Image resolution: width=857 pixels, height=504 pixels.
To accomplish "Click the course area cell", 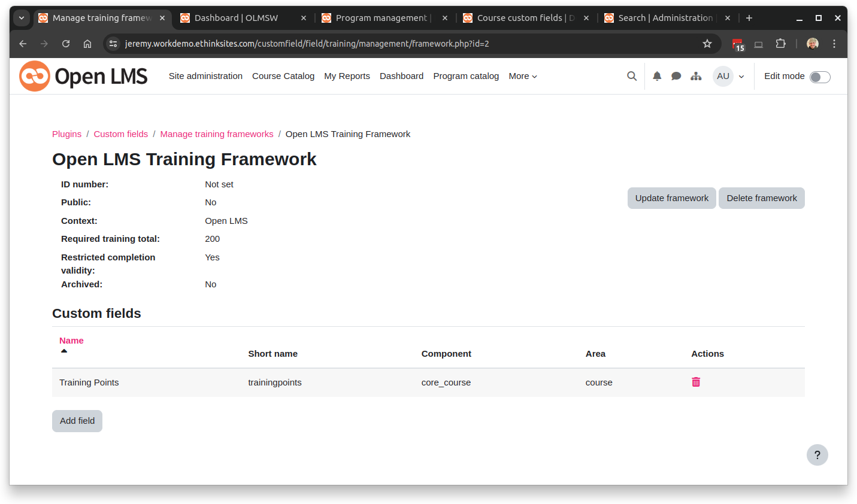I will pos(599,382).
